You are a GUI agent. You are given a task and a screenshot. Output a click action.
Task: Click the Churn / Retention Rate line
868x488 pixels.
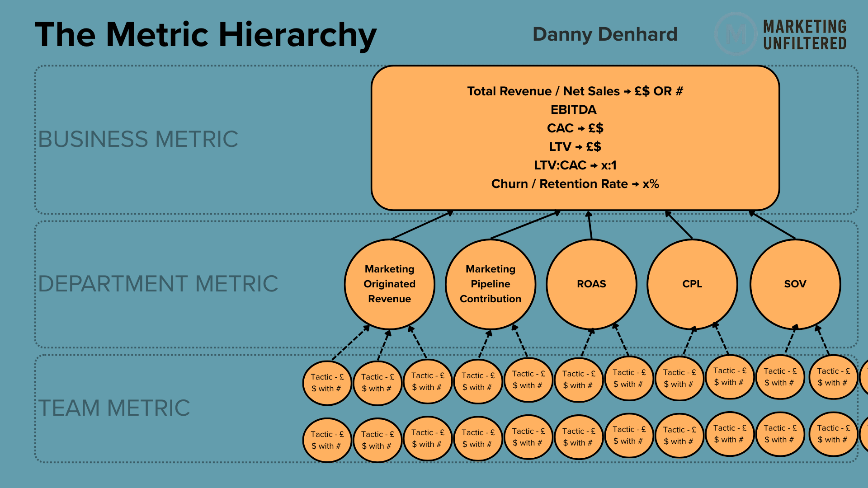click(x=575, y=184)
